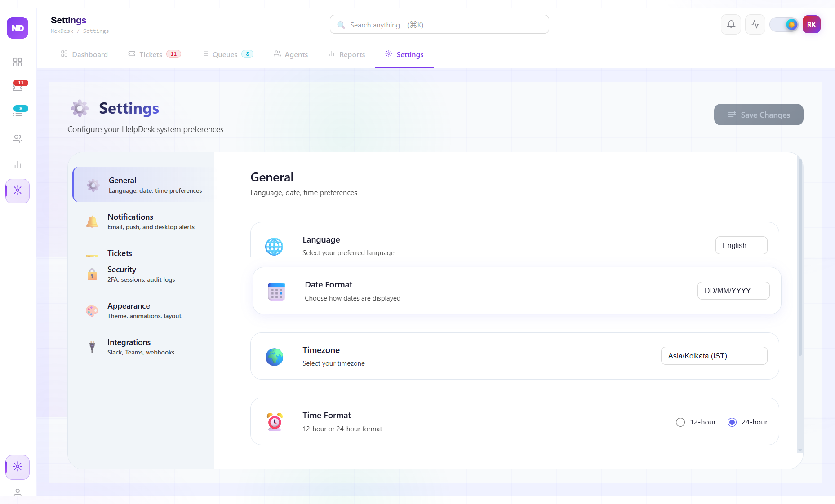Open the Asia/Kolkata timezone selector

pyautogui.click(x=714, y=356)
